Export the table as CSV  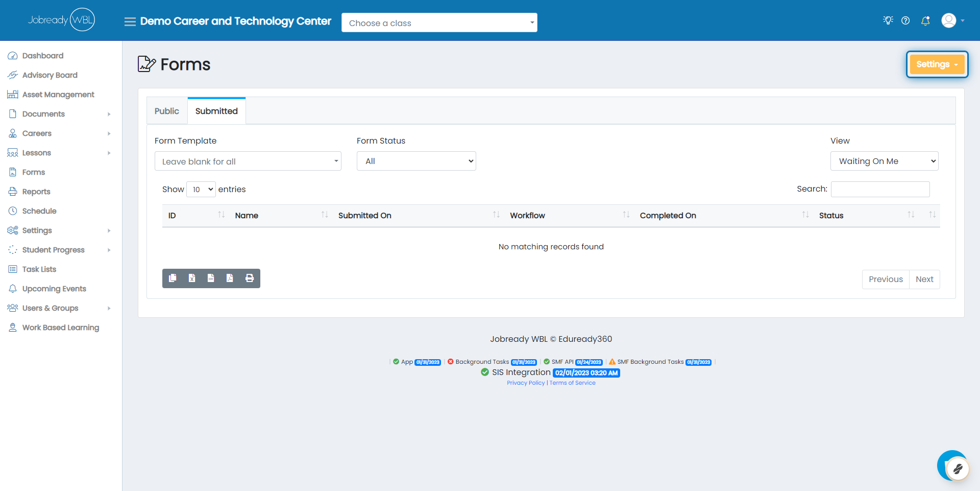[211, 278]
